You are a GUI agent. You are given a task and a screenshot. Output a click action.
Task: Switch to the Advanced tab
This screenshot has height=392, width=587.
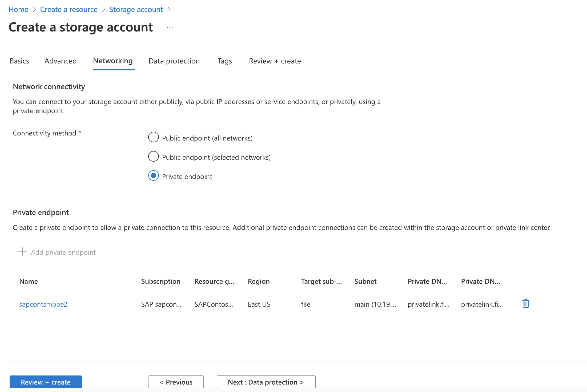click(61, 61)
